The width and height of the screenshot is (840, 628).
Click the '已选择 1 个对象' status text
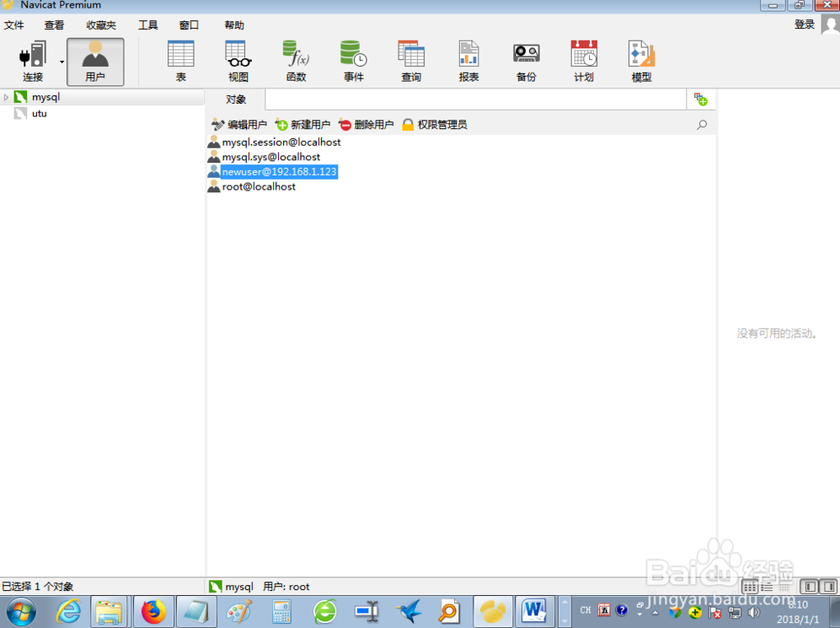pyautogui.click(x=38, y=587)
